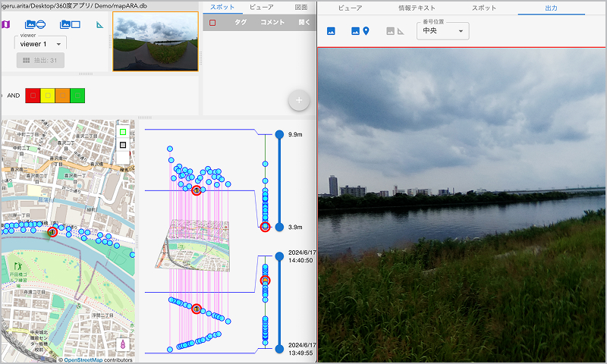Click the image with location pin icon
Image resolution: width=607 pixels, height=364 pixels.
point(360,32)
